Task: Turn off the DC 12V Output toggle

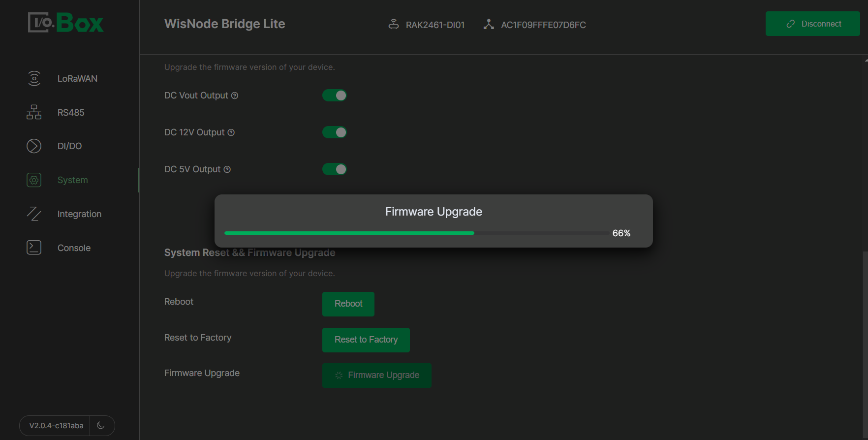Action: pos(335,132)
